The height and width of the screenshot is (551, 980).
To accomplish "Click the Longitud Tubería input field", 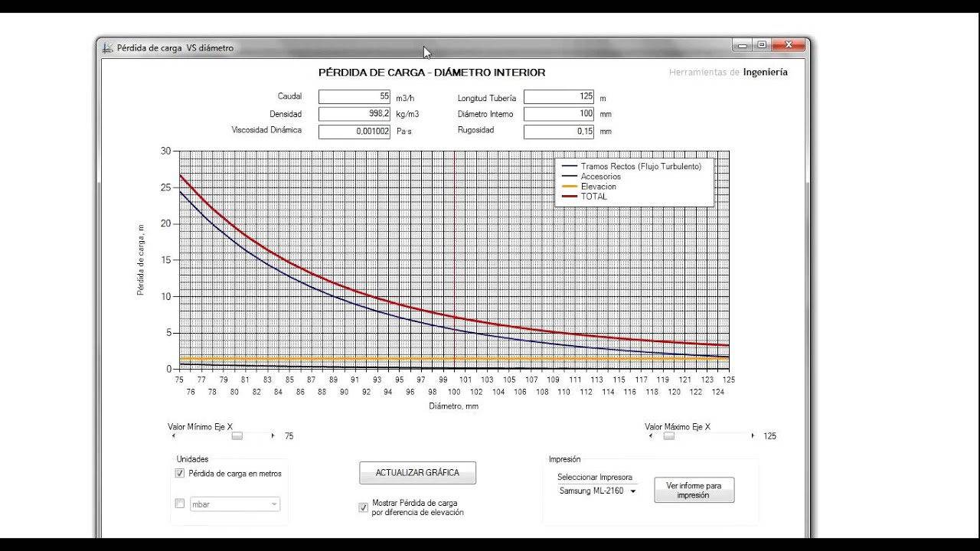I will 559,96.
